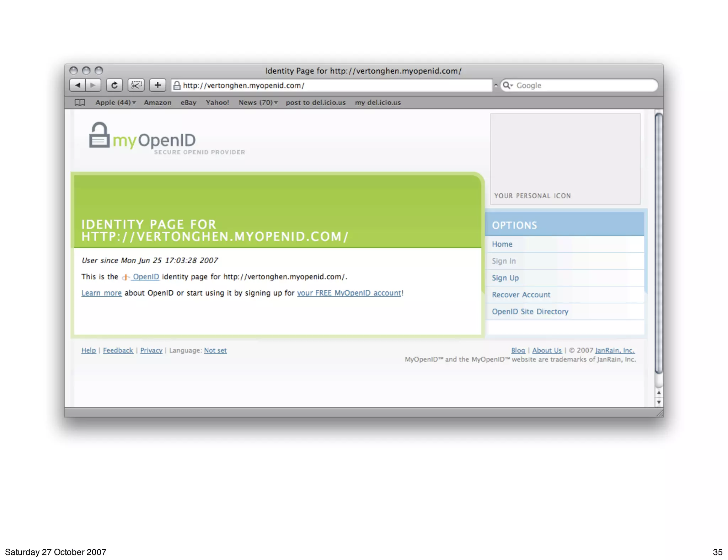
Task: Open the bookmarks book icon
Action: pyautogui.click(x=80, y=102)
